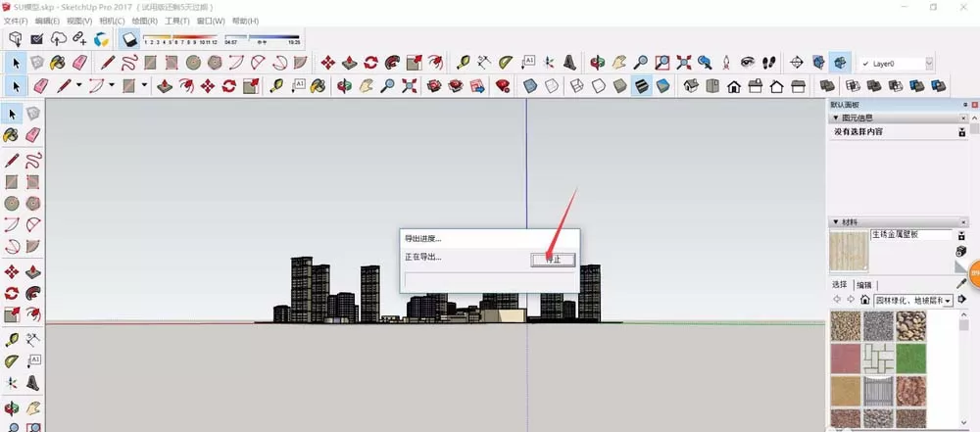Enable Shaded face style
Screen dimensions: 980x432
coord(620,86)
